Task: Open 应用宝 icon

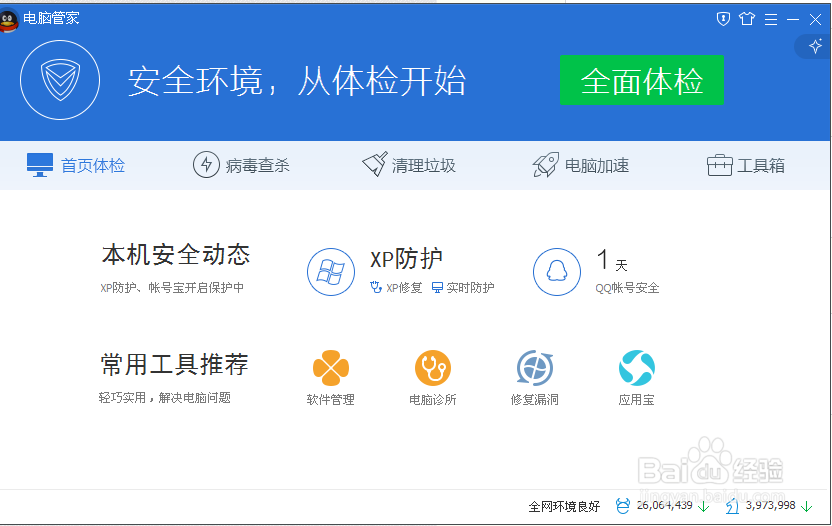Action: click(x=636, y=368)
